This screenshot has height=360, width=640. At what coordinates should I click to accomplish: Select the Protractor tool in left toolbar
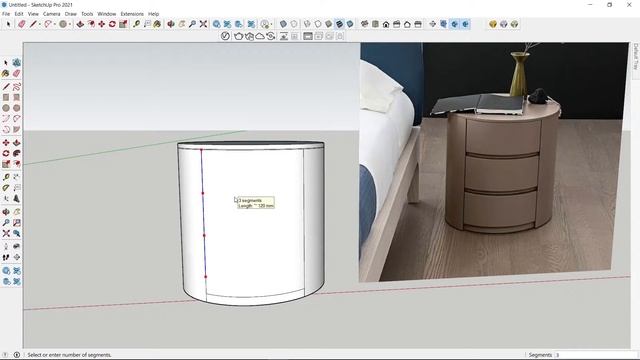click(x=6, y=188)
